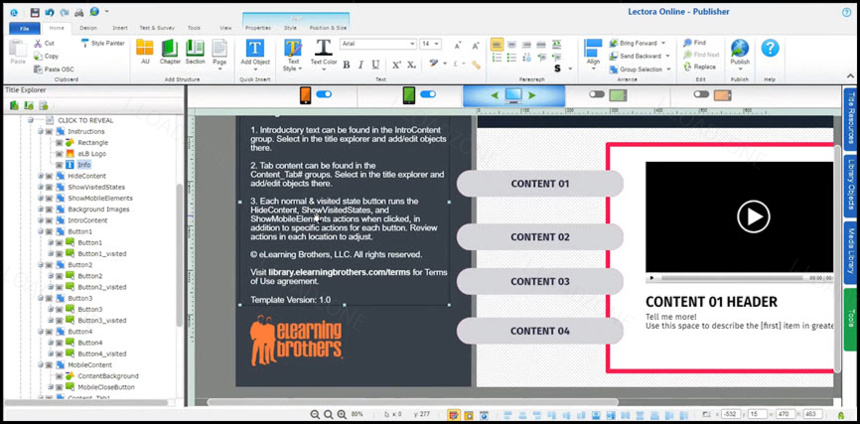The height and width of the screenshot is (424, 860).
Task: Click the video progress bar on the canvas
Action: click(x=732, y=278)
